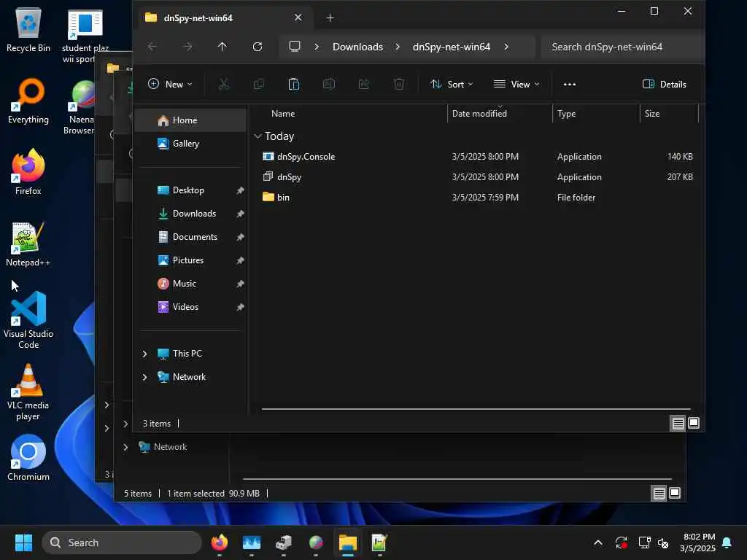The width and height of the screenshot is (747, 560).
Task: Launch Chromium from the desktop
Action: [28, 458]
